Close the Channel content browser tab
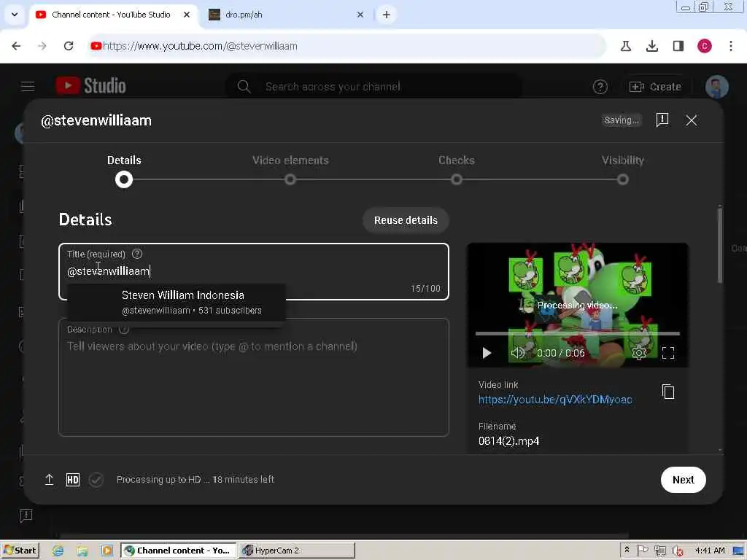The image size is (747, 560). [187, 15]
